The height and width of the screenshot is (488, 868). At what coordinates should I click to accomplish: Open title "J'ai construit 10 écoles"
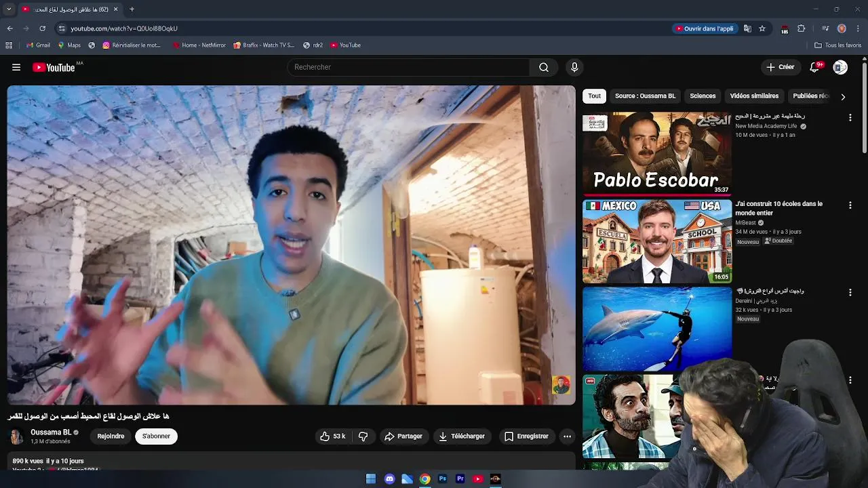tap(778, 208)
